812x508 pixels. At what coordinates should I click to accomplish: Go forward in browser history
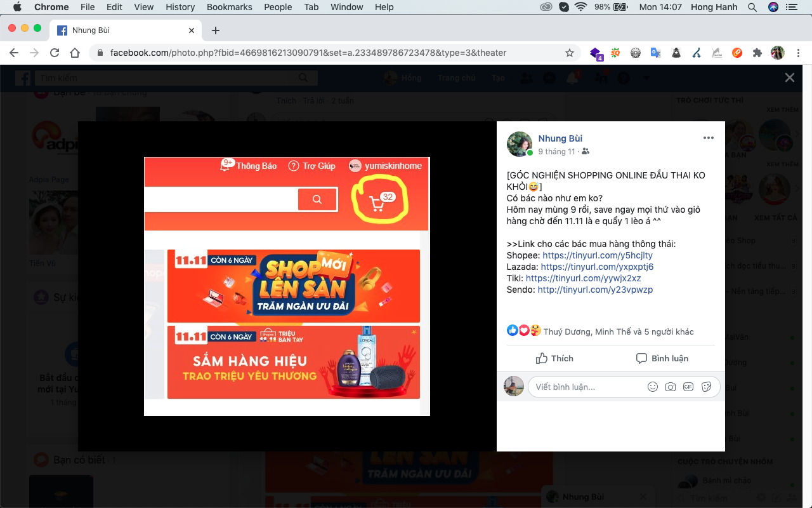click(x=34, y=53)
